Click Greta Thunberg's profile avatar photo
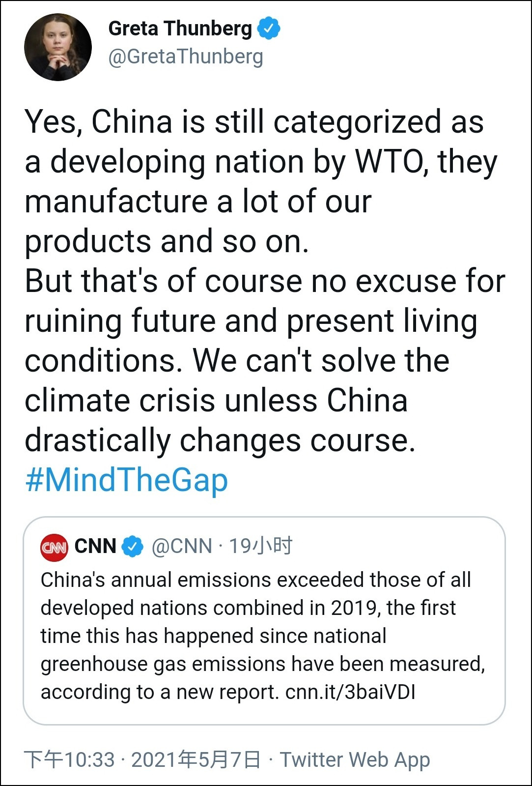This screenshot has height=786, width=532. (x=58, y=47)
